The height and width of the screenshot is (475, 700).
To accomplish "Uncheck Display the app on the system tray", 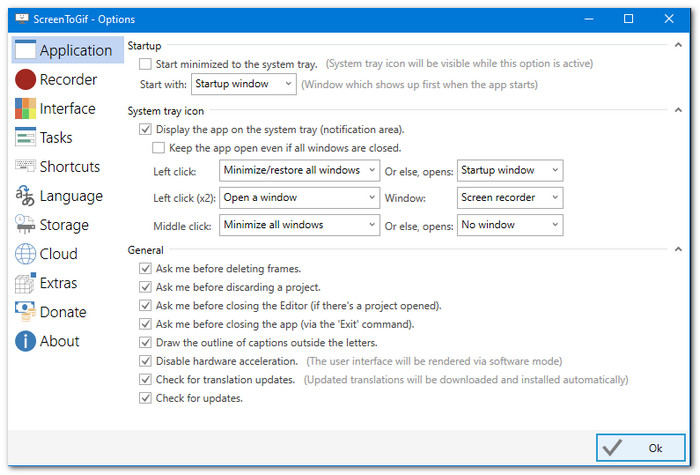I will [x=145, y=129].
